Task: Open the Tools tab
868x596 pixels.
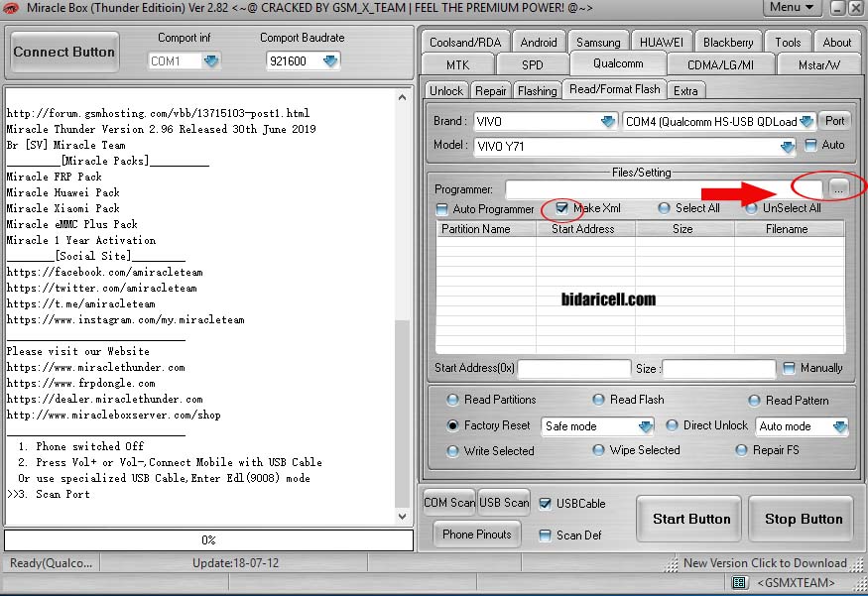Action: pos(788,42)
